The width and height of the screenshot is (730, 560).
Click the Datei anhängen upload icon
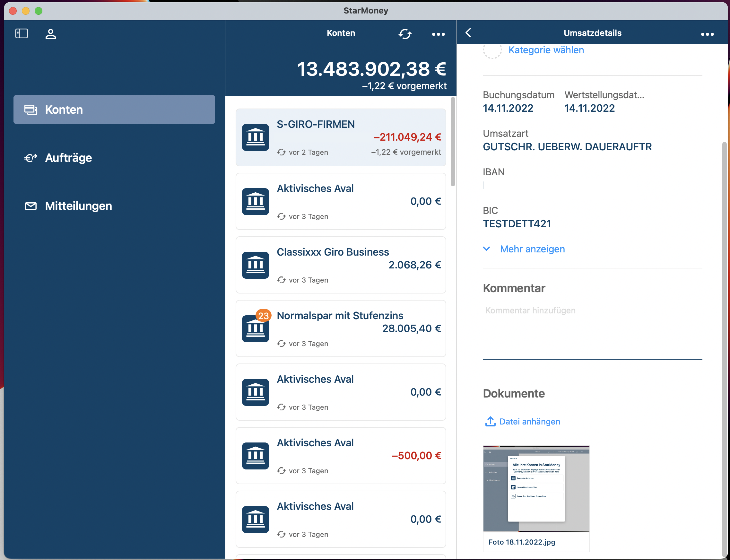point(490,421)
